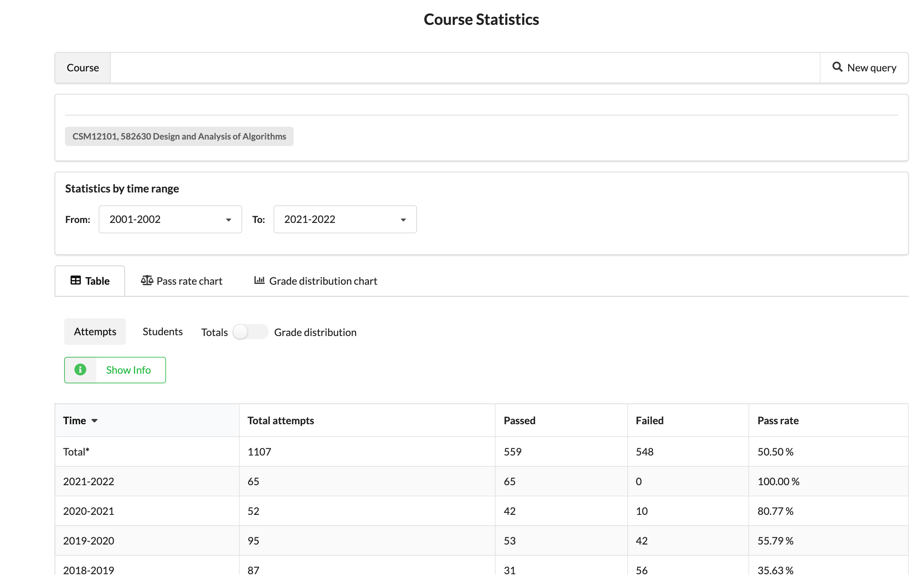Click the magnifier icon in New query

[837, 67]
